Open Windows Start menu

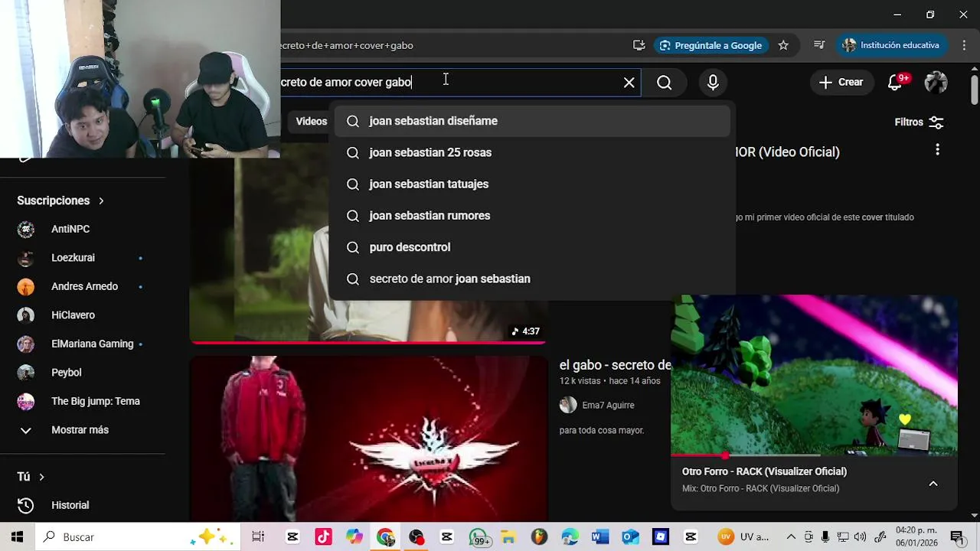point(17,537)
